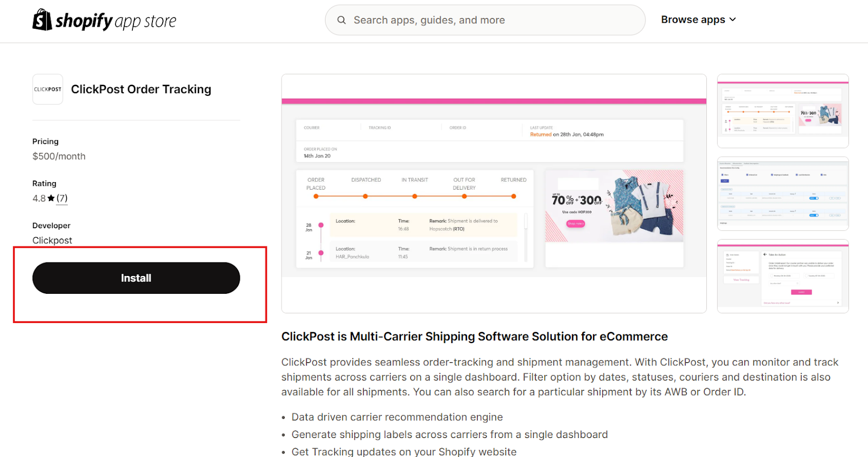Open the main order tracking screenshot
This screenshot has height=457, width=868.
(494, 194)
